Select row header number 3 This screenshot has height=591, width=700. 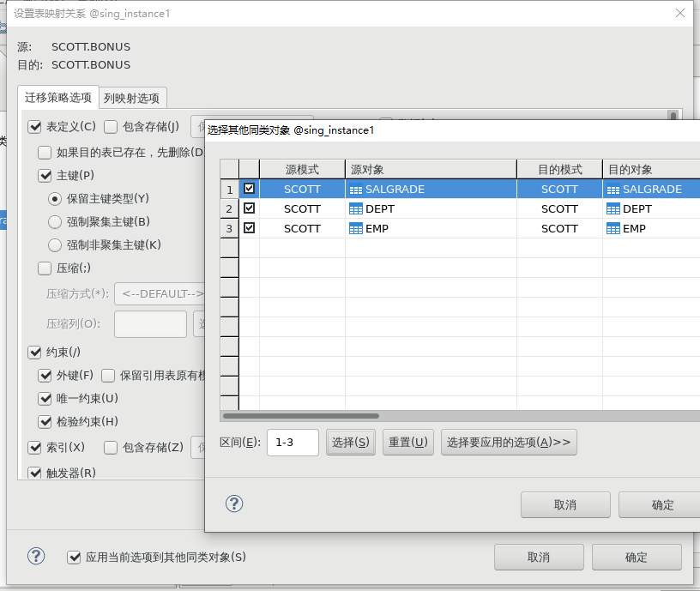pos(229,228)
